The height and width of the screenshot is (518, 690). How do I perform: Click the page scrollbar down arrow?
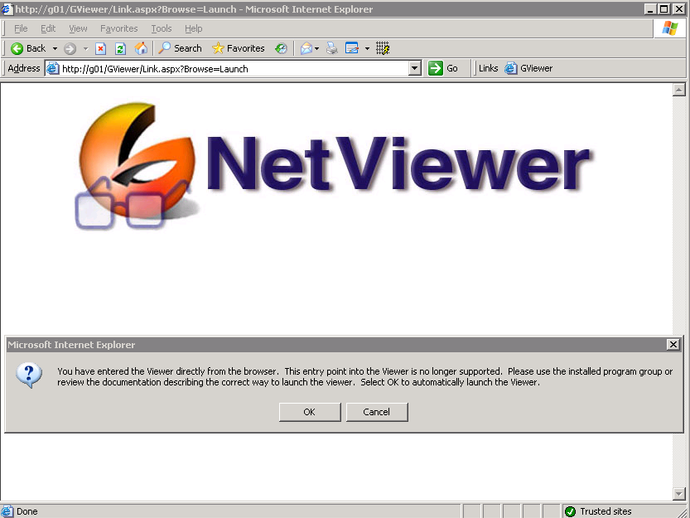pyautogui.click(x=679, y=494)
